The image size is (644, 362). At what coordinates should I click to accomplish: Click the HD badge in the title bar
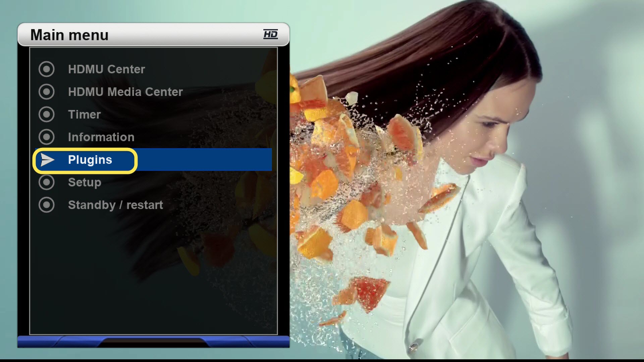270,34
